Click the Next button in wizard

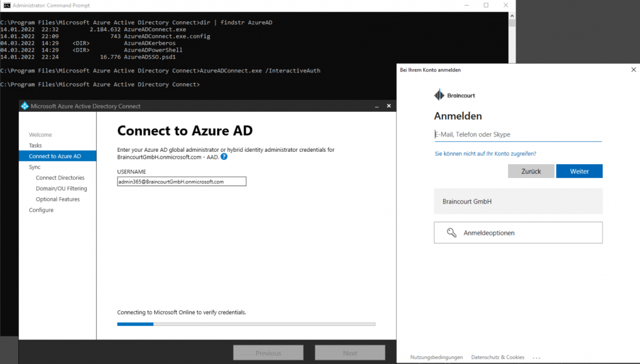350,353
